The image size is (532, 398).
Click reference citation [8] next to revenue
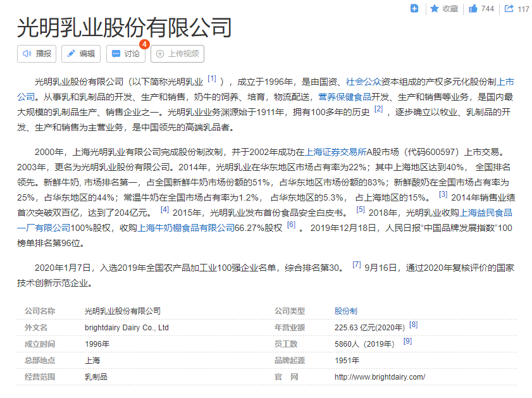point(413,325)
